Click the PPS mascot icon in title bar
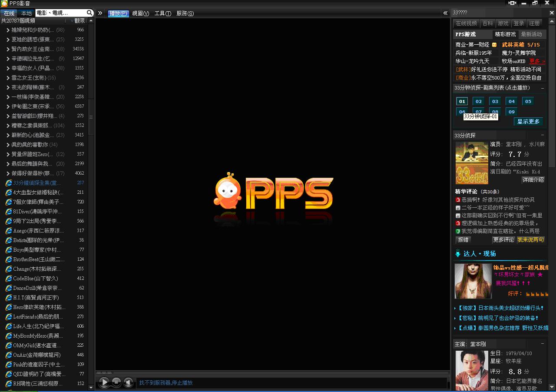 [x=4, y=3]
